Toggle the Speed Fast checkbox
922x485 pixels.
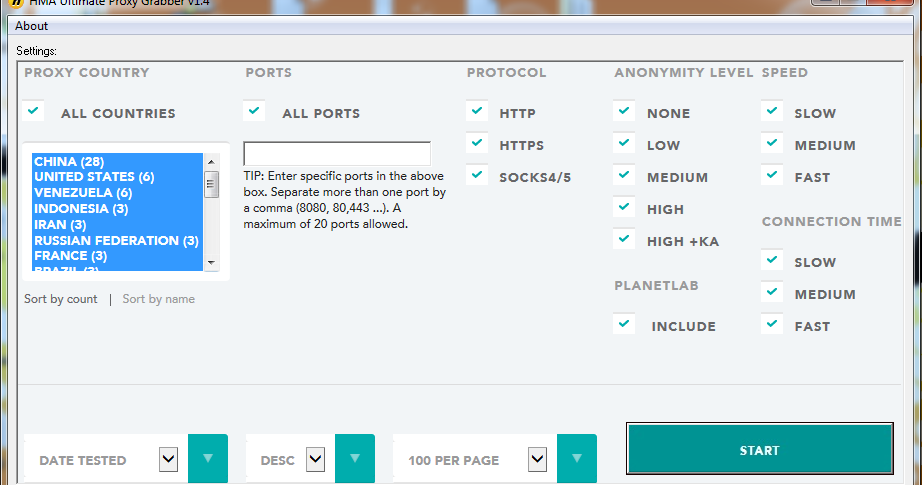[772, 175]
